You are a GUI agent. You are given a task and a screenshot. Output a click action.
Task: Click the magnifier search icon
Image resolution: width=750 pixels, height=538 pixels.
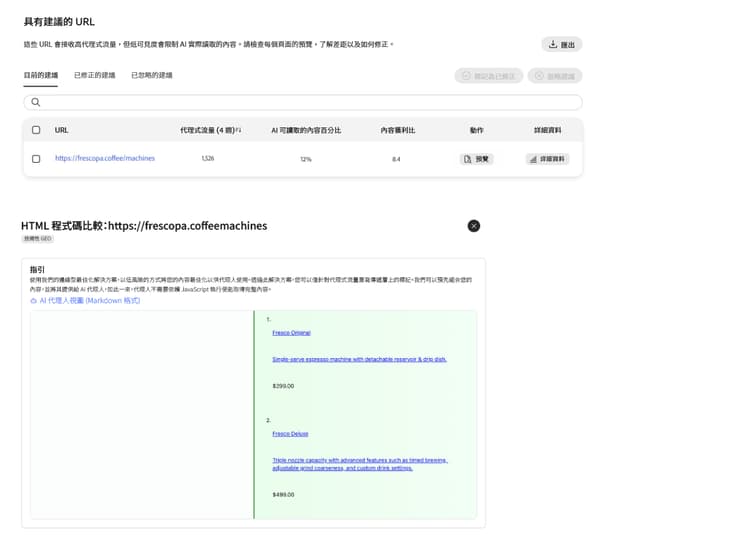tap(35, 102)
